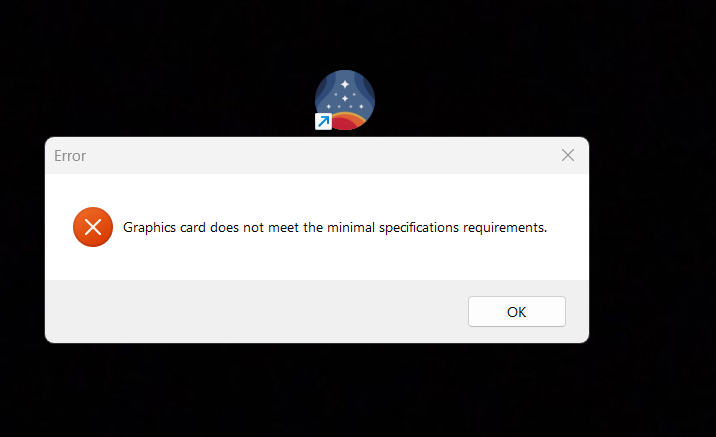Viewport: 716px width, 437px height.
Task: Click the large star on the Starfield icon
Action: [345, 84]
